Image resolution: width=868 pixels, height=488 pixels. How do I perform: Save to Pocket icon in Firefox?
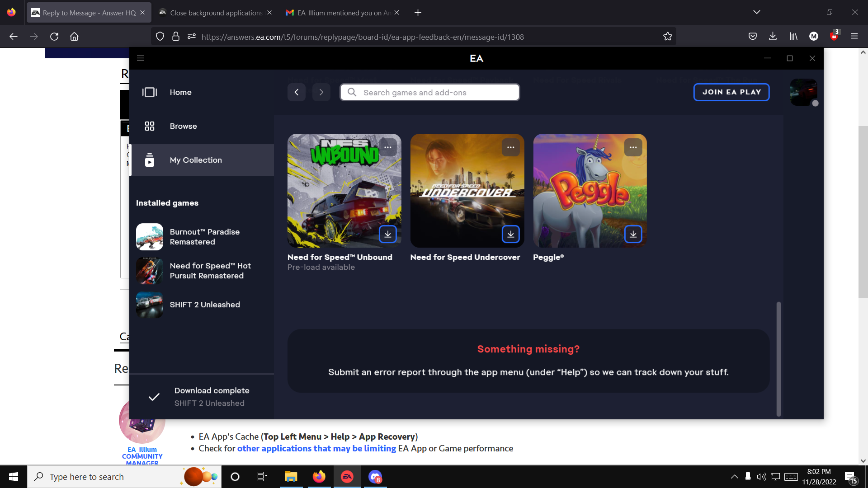[x=753, y=37]
